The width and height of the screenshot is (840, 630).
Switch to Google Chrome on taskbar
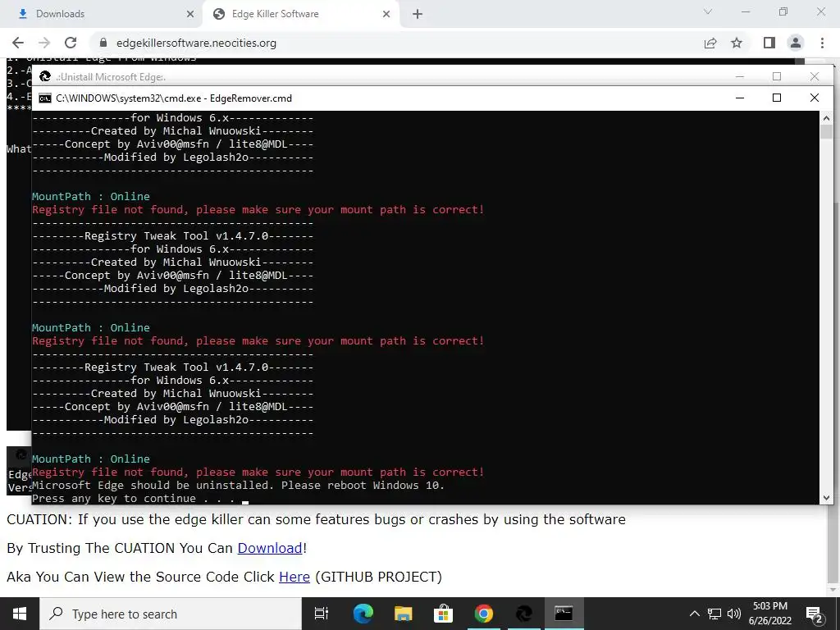483,614
